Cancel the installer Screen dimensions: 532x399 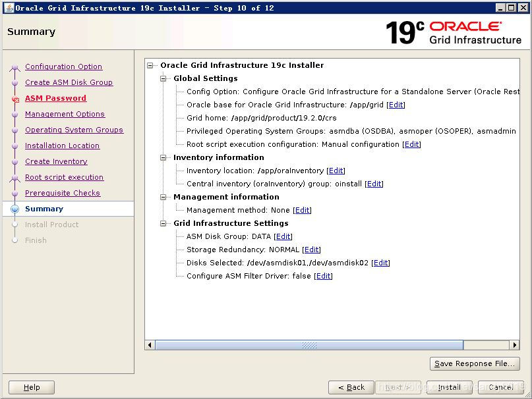(x=501, y=387)
